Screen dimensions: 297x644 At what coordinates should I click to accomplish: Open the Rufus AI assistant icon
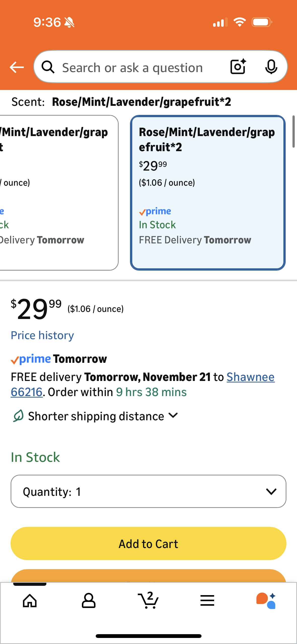[266, 601]
